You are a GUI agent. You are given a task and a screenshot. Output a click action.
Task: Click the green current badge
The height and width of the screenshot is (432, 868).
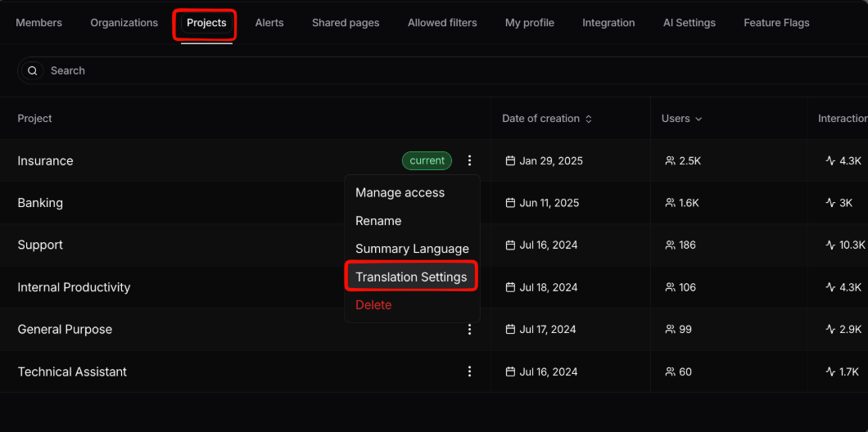[427, 161]
